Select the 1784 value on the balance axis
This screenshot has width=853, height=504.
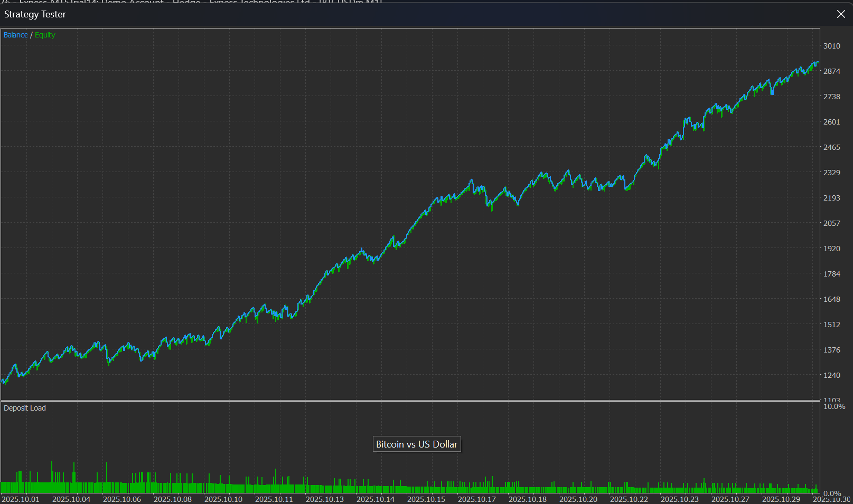(x=832, y=274)
